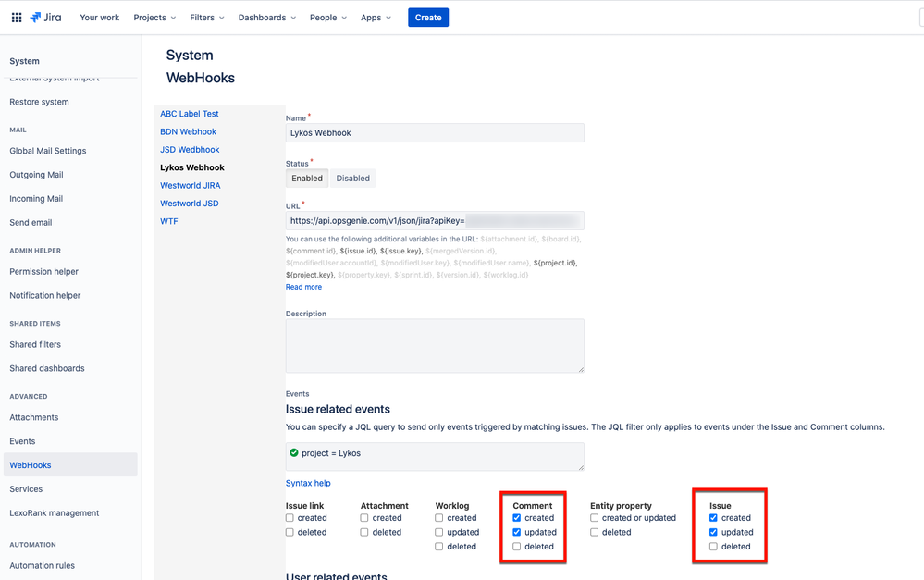Image resolution: width=924 pixels, height=580 pixels.
Task: Click the Description text area
Action: [x=435, y=346]
